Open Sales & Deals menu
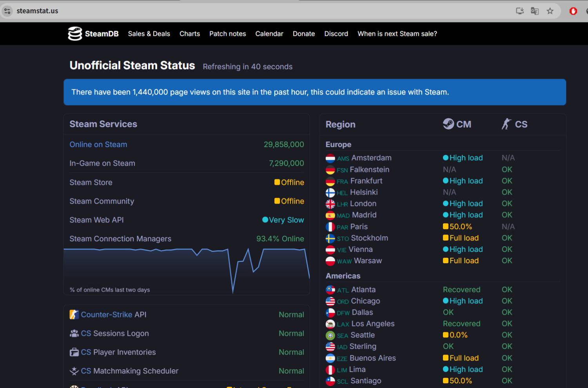Screen dimensions: 588x388 pyautogui.click(x=149, y=34)
